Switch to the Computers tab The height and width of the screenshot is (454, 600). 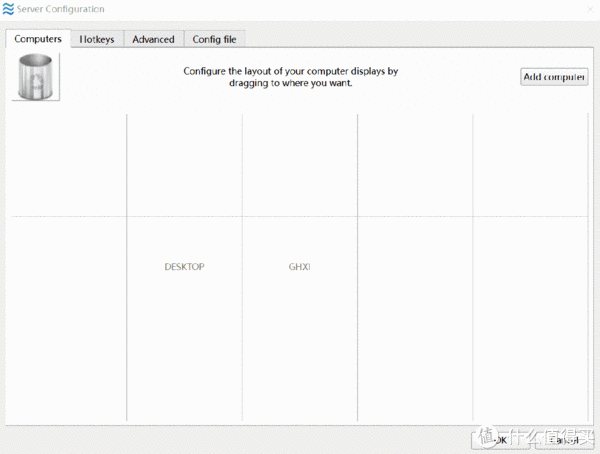coord(38,39)
